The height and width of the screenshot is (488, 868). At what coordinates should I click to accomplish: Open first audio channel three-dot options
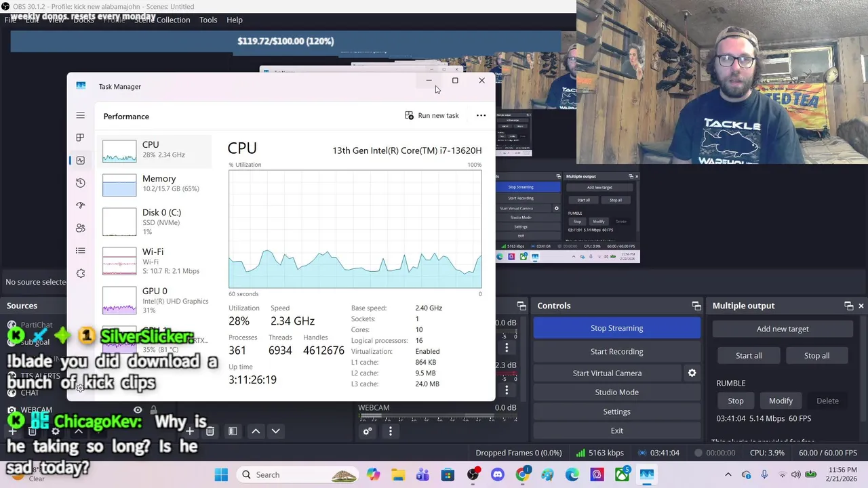click(x=507, y=348)
